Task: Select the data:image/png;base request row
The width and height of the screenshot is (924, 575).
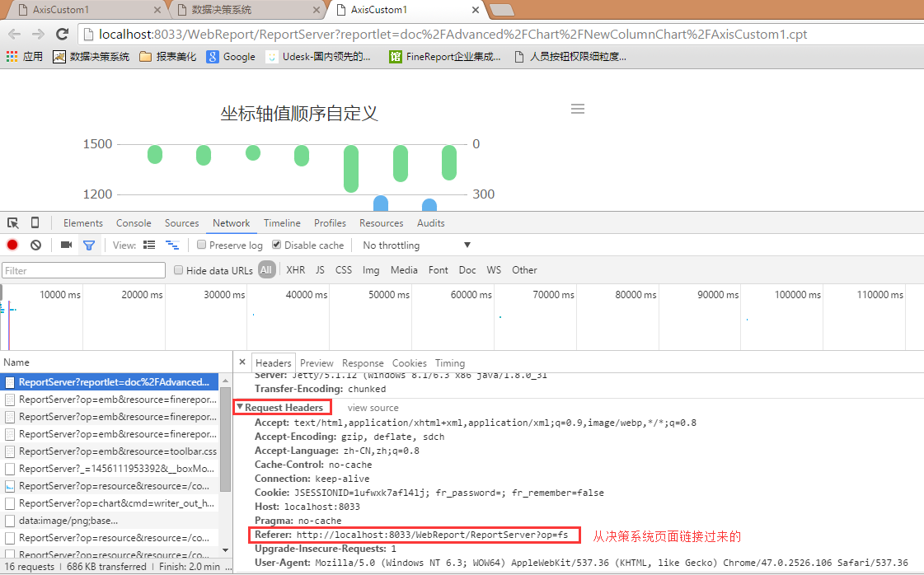Action: (x=110, y=520)
